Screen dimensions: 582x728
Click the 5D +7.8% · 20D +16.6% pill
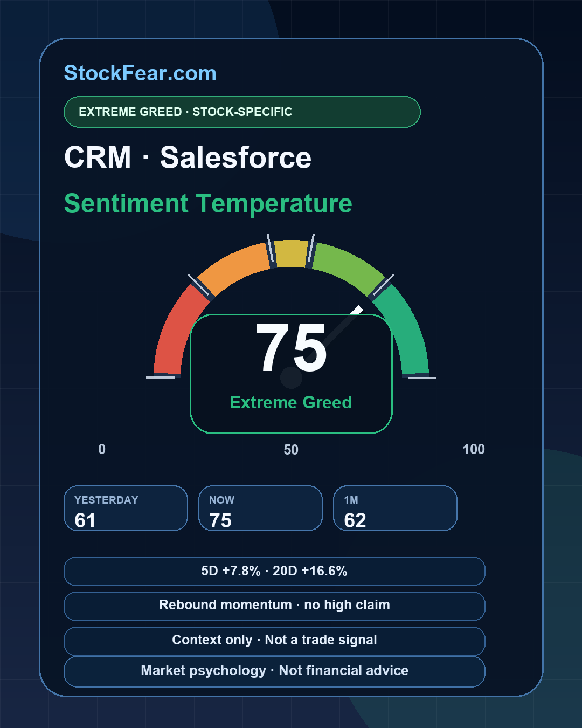pyautogui.click(x=274, y=571)
